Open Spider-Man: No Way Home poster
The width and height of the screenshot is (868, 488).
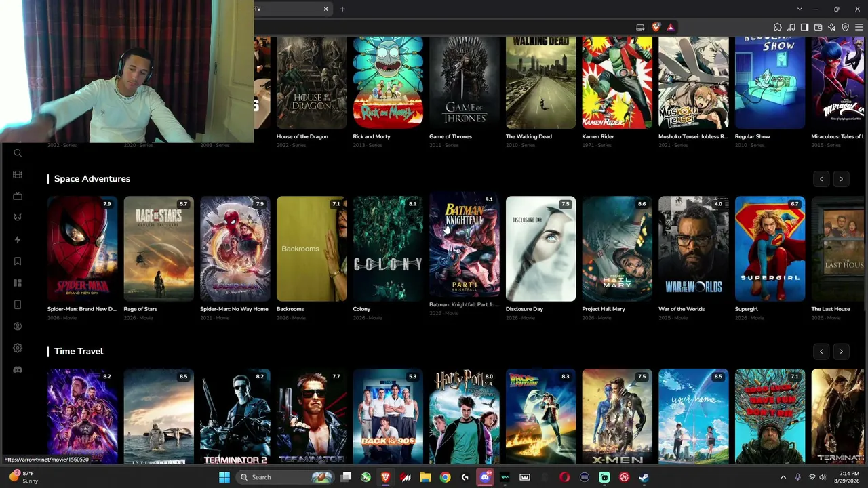point(235,249)
